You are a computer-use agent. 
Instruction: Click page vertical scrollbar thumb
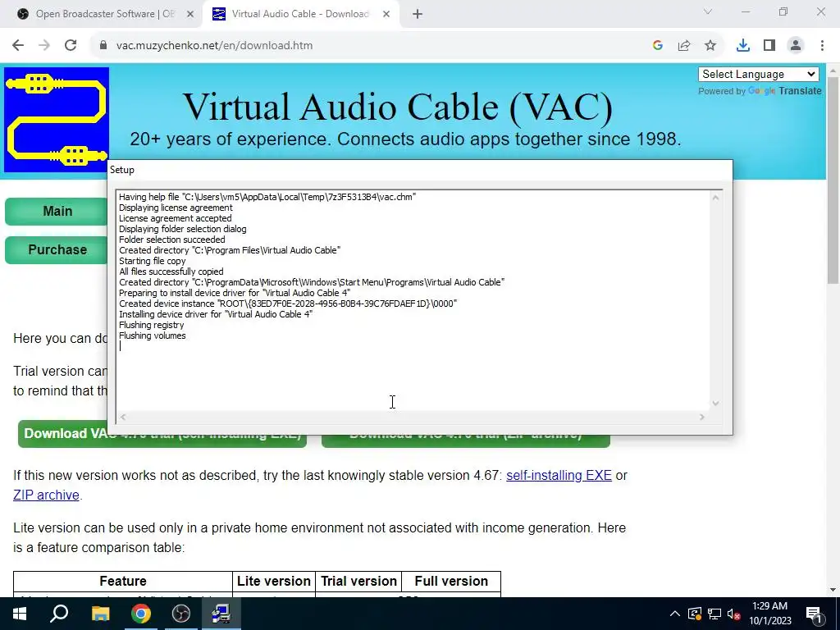click(x=833, y=180)
